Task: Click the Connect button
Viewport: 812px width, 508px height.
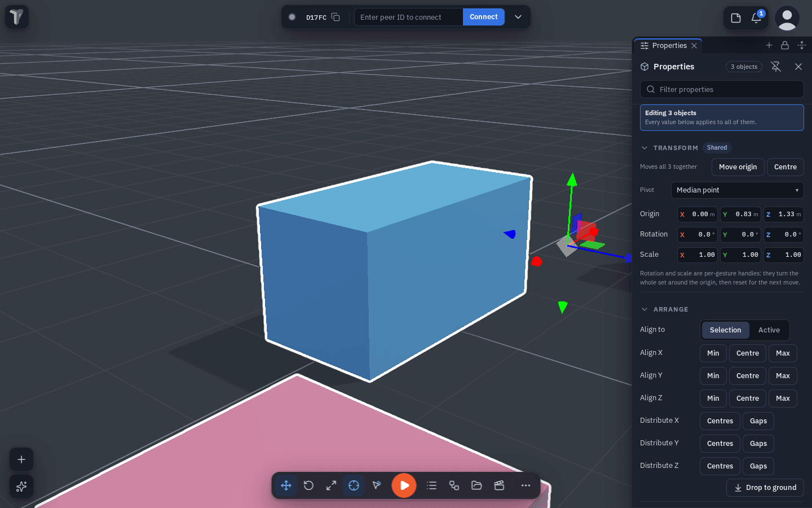Action: [484, 17]
